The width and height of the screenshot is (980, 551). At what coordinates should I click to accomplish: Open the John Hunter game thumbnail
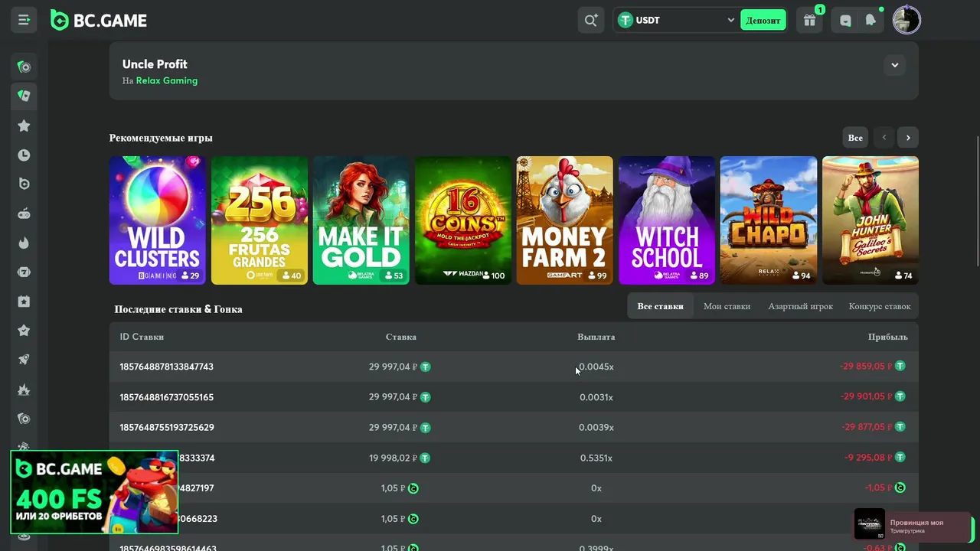pos(871,220)
